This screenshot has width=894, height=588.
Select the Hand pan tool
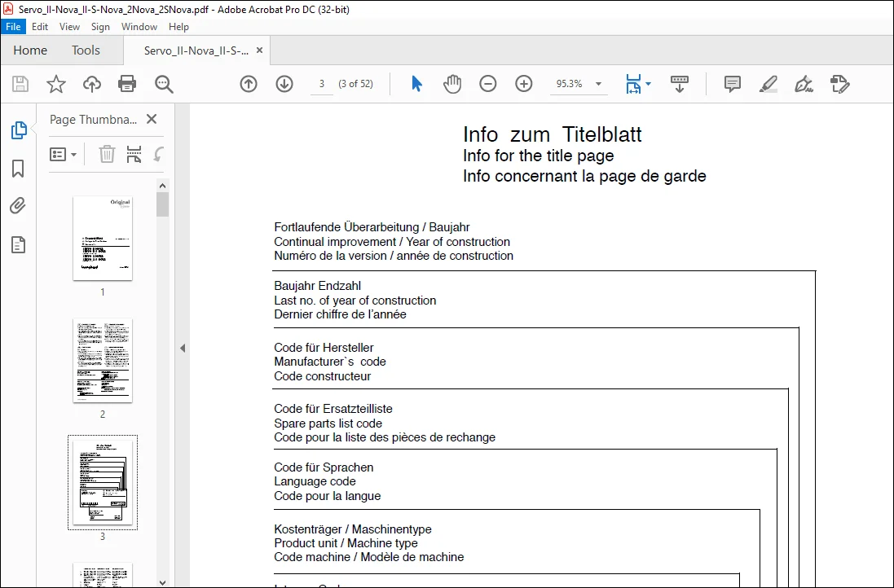(x=452, y=84)
